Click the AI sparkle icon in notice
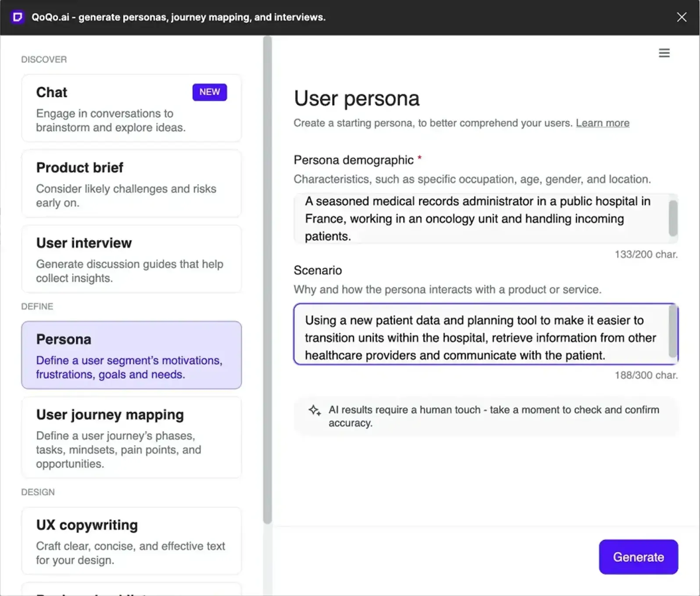The height and width of the screenshot is (596, 700). [314, 410]
